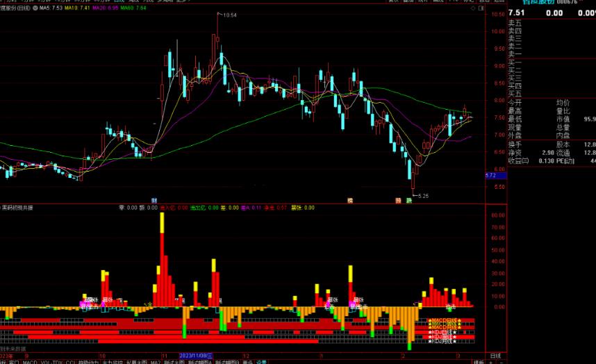Screen dimensions: 596x364
Task: Click the 股本 field label
Action: (x=563, y=144)
